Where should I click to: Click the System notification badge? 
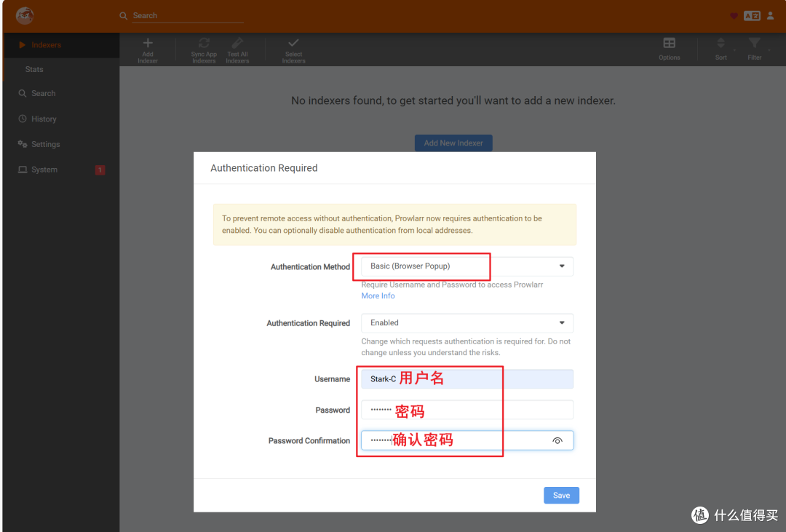click(100, 170)
